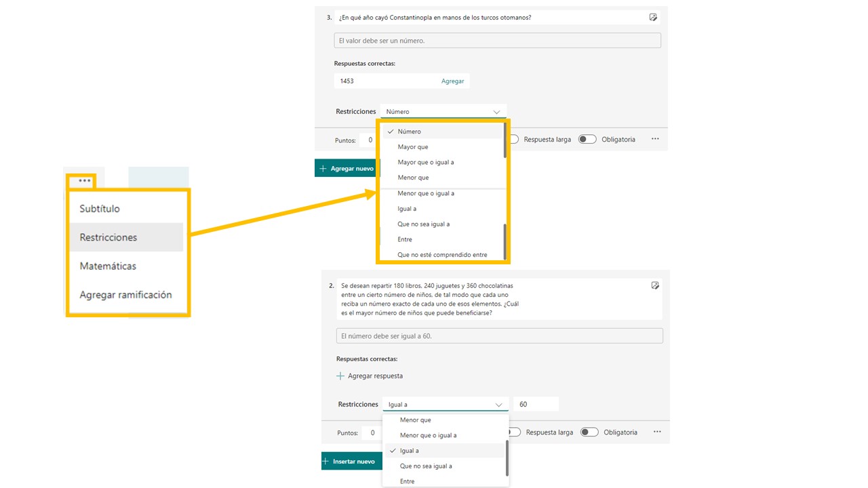Toggle Obligatoria switch on question 3
The width and height of the screenshot is (868, 488).
[587, 140]
